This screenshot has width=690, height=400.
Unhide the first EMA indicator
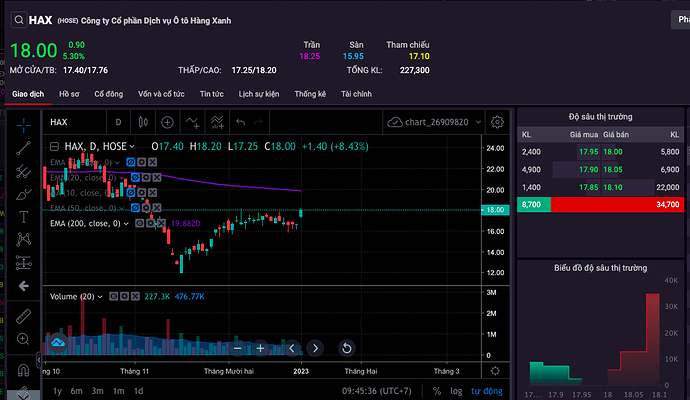(131, 162)
